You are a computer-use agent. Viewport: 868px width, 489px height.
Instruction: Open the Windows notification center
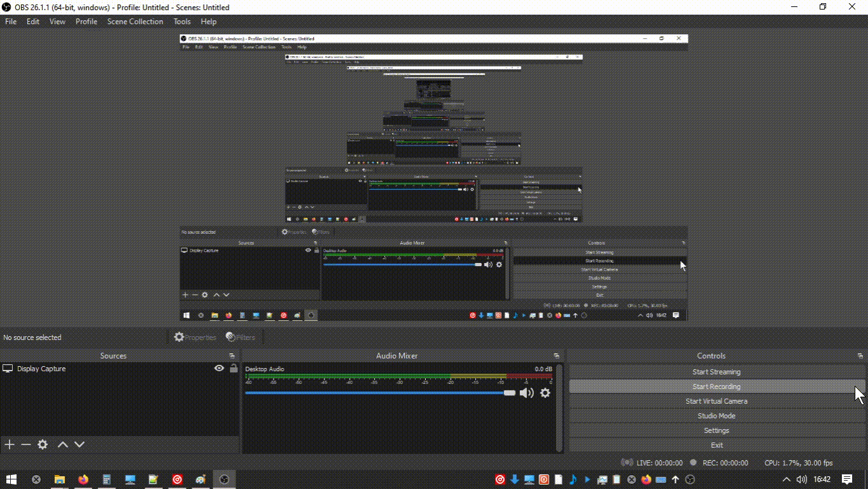click(847, 479)
